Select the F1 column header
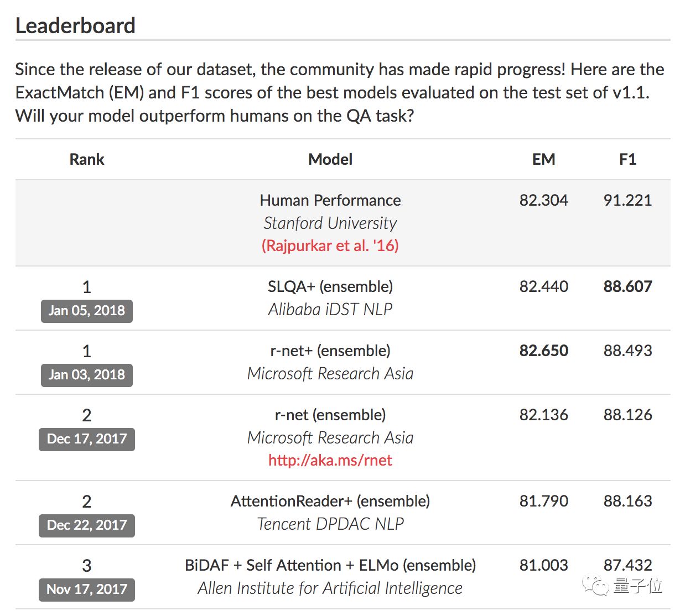This screenshot has width=685, height=616. click(627, 159)
